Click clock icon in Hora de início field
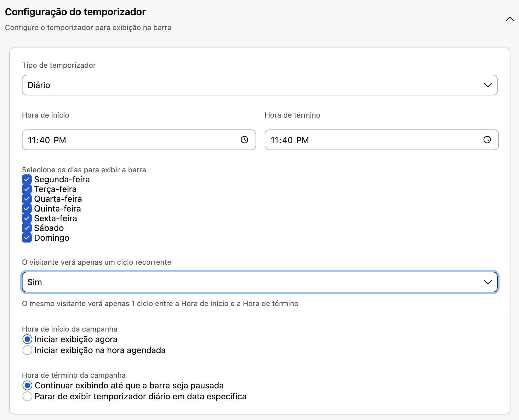Screen dimensions: 519x420 click(244, 140)
